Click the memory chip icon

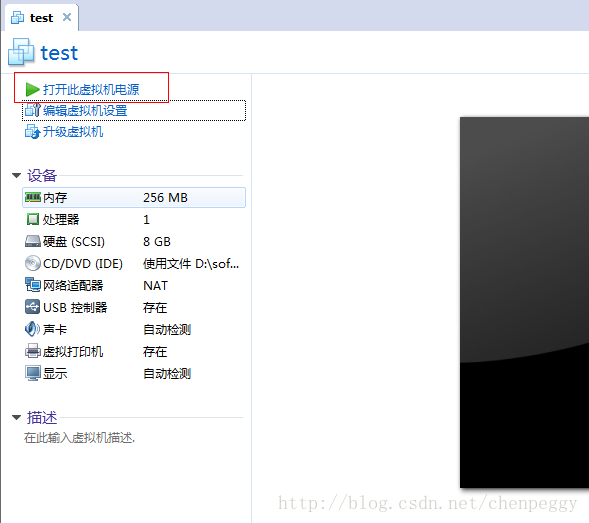tap(33, 197)
